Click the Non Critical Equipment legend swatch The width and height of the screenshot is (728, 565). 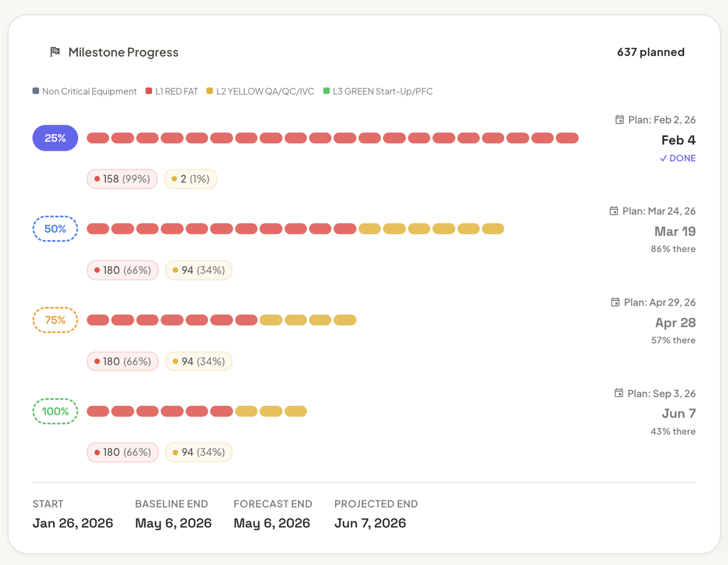(x=36, y=91)
